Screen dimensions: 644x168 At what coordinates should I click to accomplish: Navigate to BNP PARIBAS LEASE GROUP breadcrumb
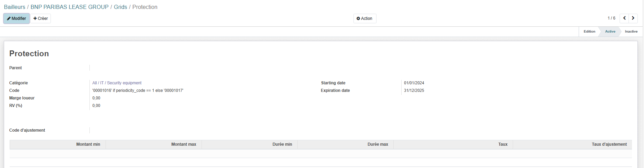(69, 7)
